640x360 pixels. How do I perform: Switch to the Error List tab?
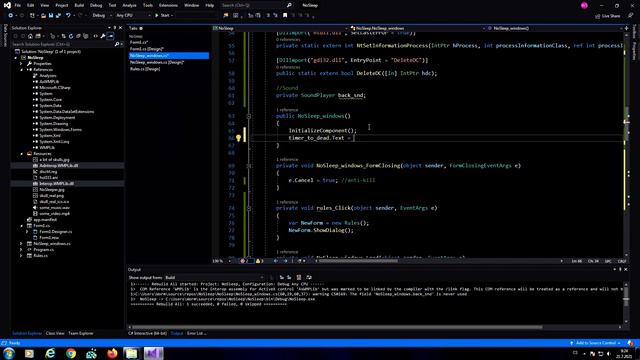pos(196,333)
